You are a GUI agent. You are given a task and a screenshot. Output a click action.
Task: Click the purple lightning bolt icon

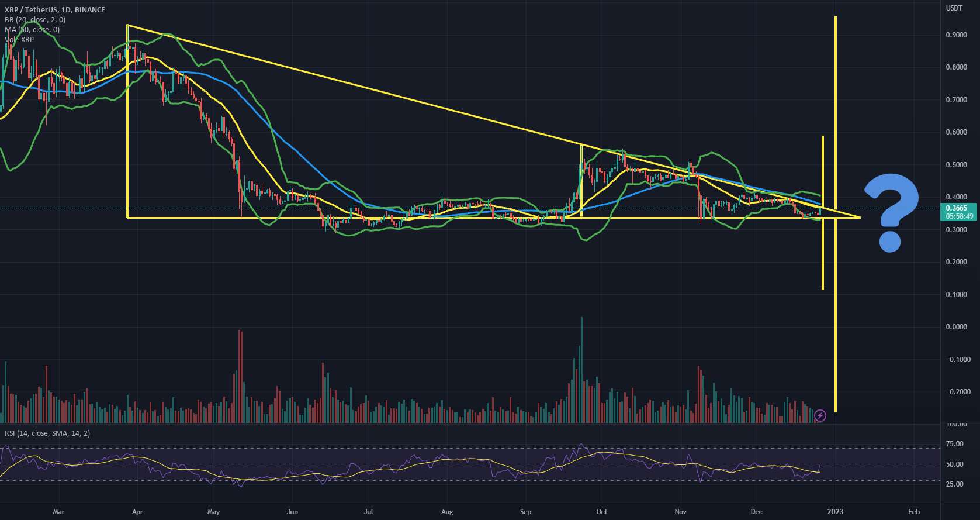(x=820, y=415)
